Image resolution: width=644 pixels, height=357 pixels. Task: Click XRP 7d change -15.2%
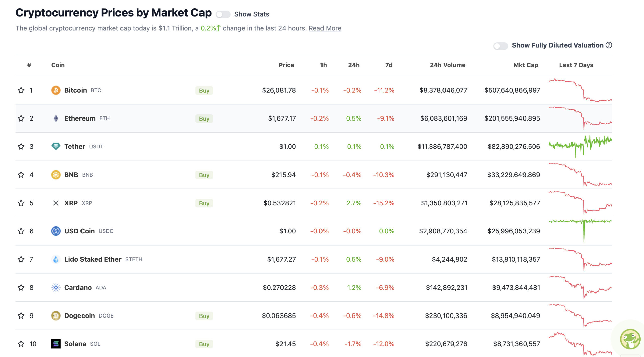(x=384, y=203)
